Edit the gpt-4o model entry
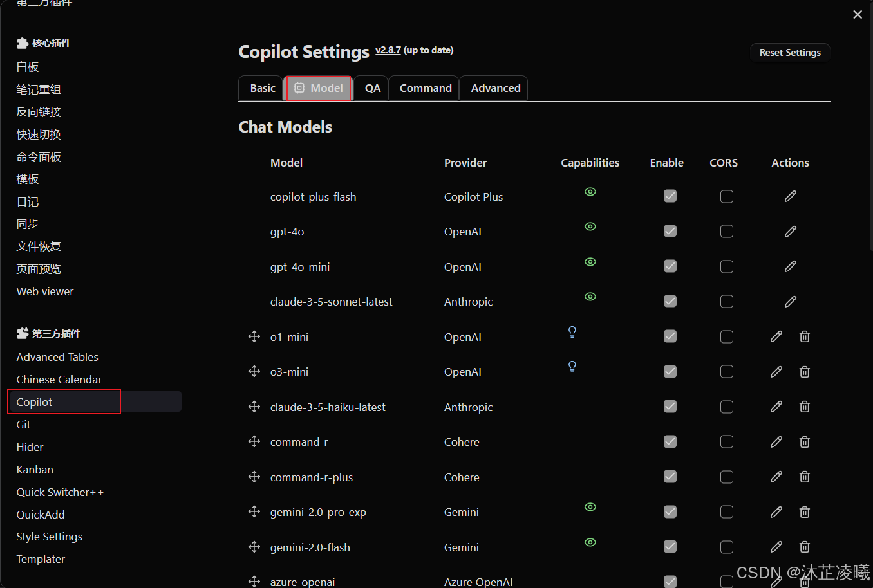The height and width of the screenshot is (588, 873). (791, 232)
